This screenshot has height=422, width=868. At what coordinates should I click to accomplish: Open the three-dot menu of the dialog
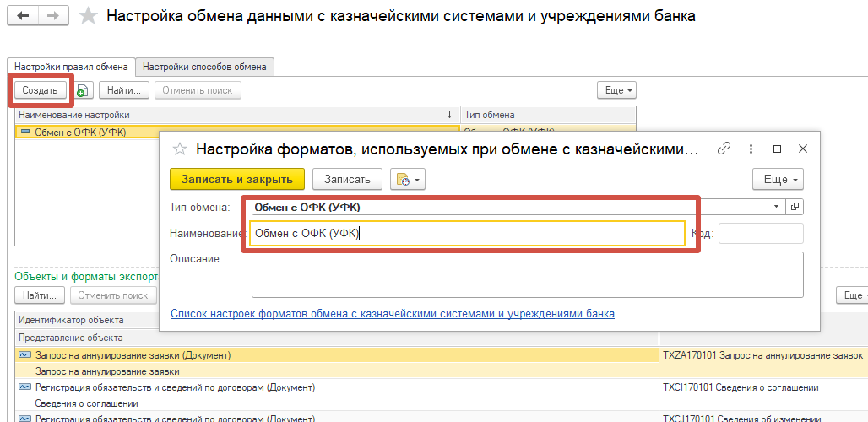[x=751, y=149]
